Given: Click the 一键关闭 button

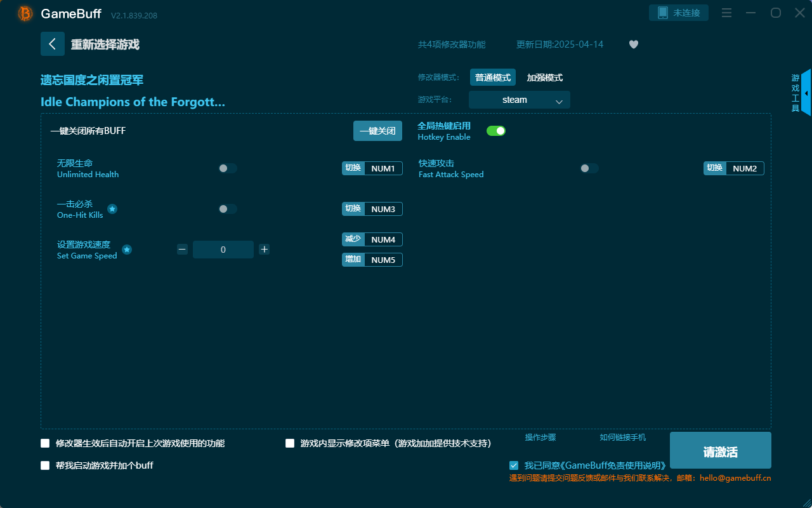Looking at the screenshot, I should pos(377,130).
